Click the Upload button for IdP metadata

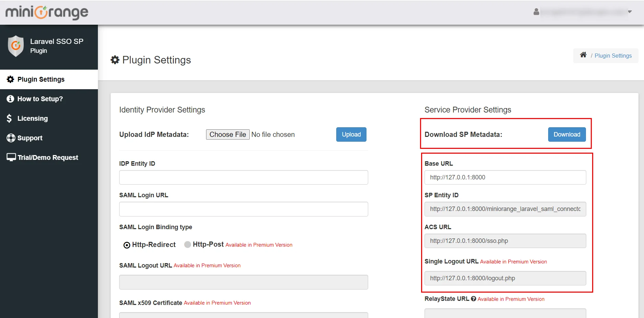351,134
